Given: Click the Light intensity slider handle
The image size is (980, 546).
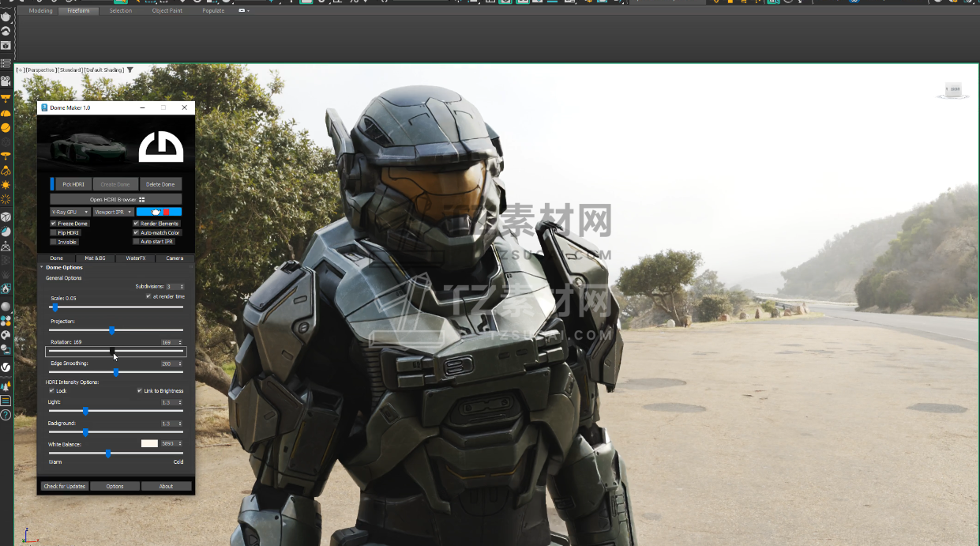Looking at the screenshot, I should pos(85,411).
